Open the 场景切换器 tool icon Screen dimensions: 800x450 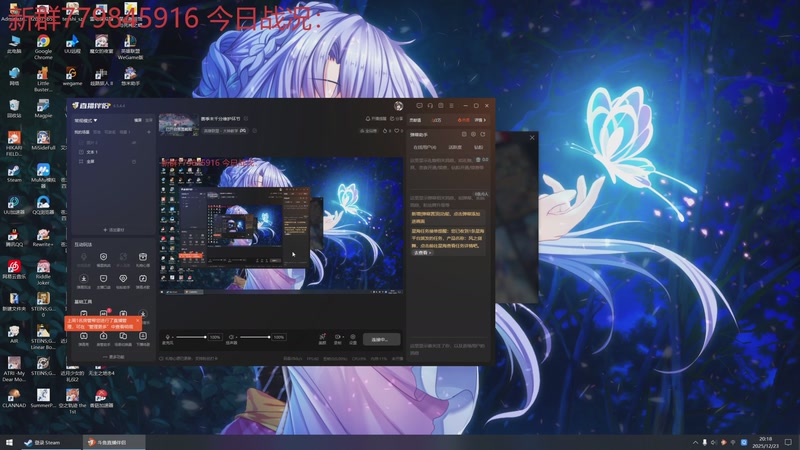tap(123, 338)
